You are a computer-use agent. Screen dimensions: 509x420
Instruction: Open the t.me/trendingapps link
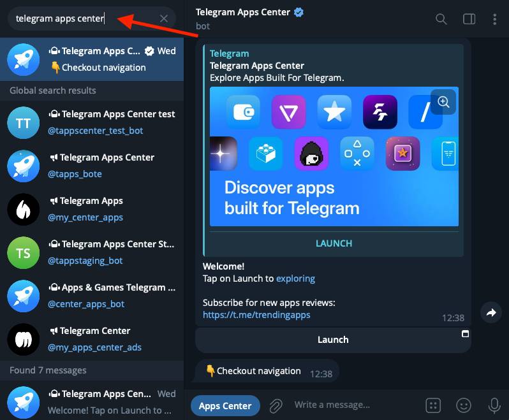click(x=256, y=315)
